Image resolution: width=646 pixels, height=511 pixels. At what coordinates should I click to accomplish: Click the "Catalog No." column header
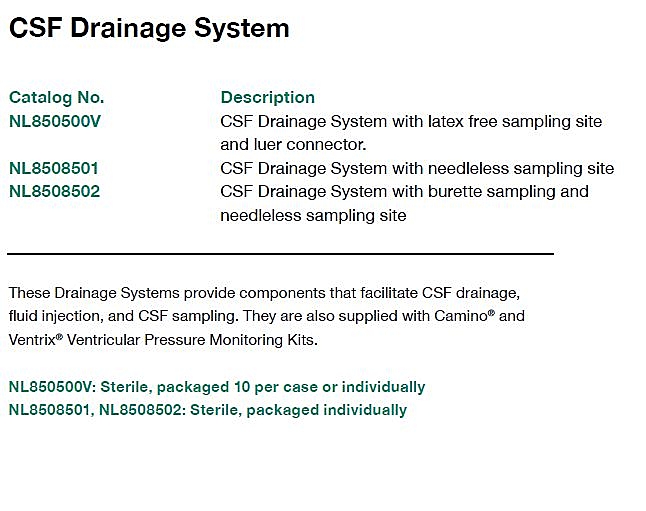(x=56, y=97)
